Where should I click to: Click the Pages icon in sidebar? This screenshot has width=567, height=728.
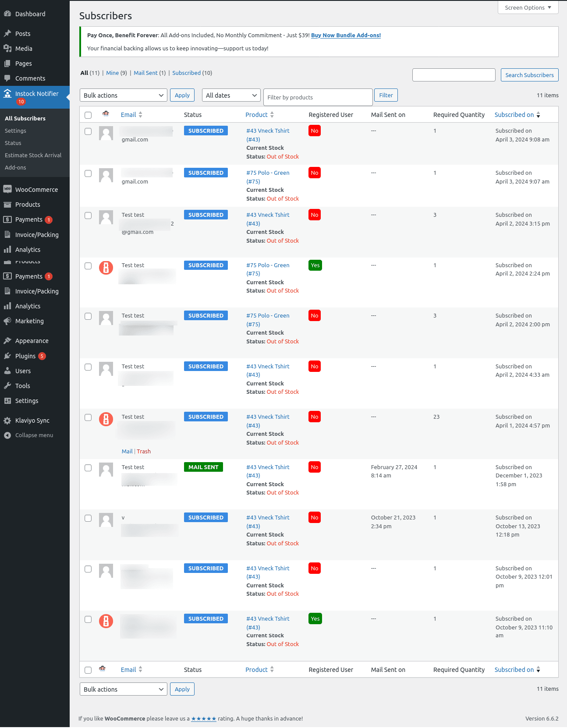coord(7,63)
